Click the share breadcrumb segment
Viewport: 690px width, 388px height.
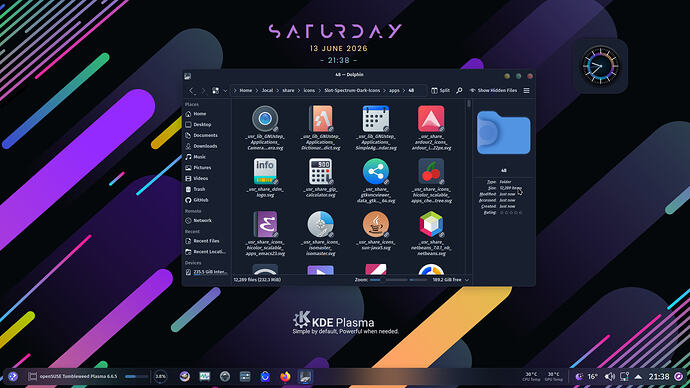(x=288, y=91)
